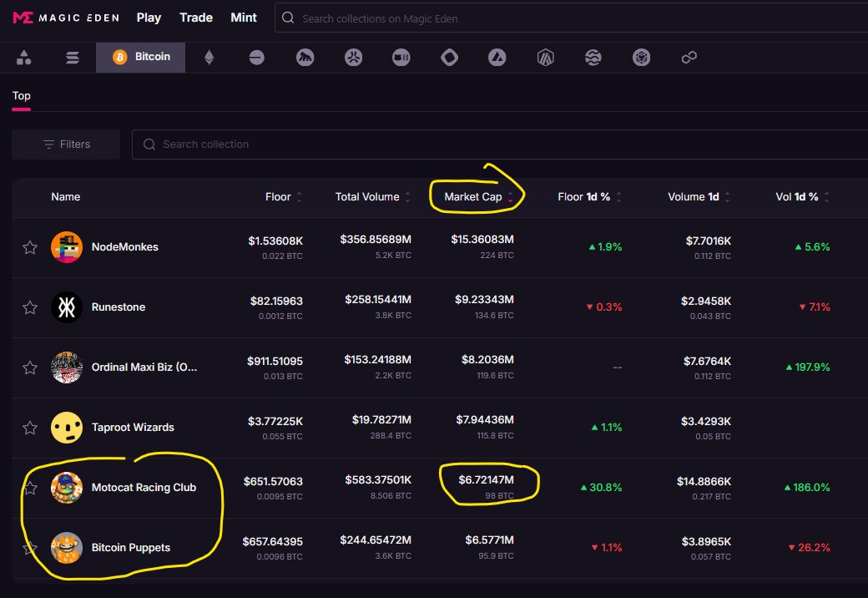Favorite Ordinal Maxi Biz with the star
Viewport: 868px width, 598px height.
pos(30,367)
